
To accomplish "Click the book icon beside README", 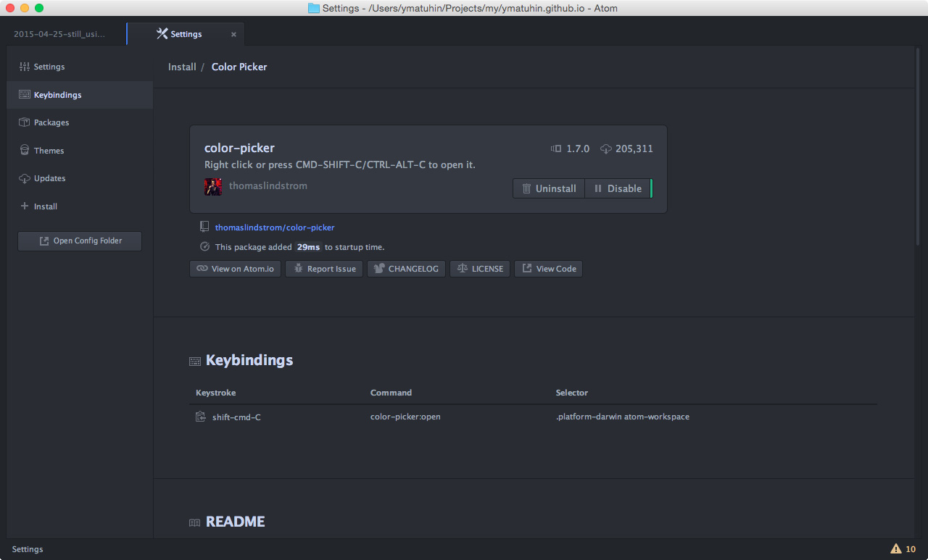I will pos(194,522).
